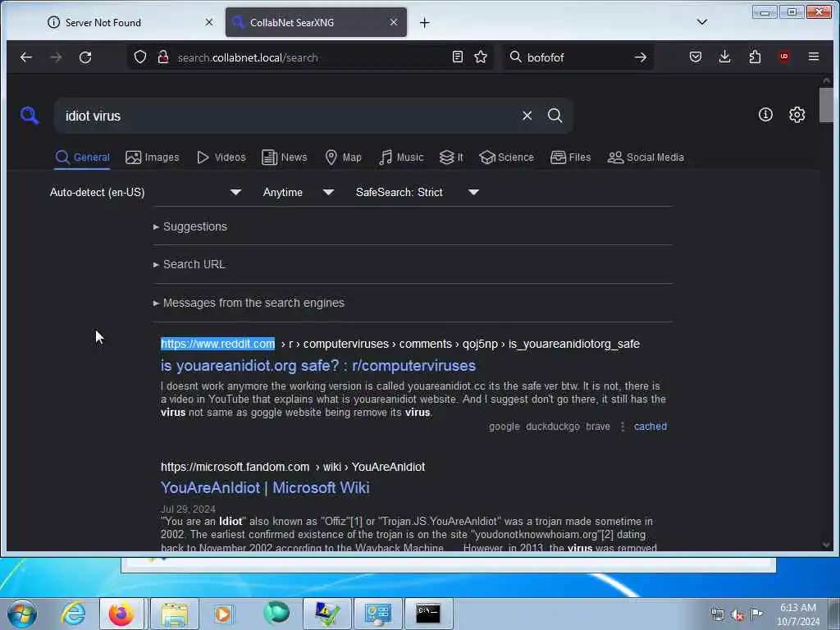Open the Extensions puzzle icon
The width and height of the screenshot is (840, 630).
(x=755, y=57)
